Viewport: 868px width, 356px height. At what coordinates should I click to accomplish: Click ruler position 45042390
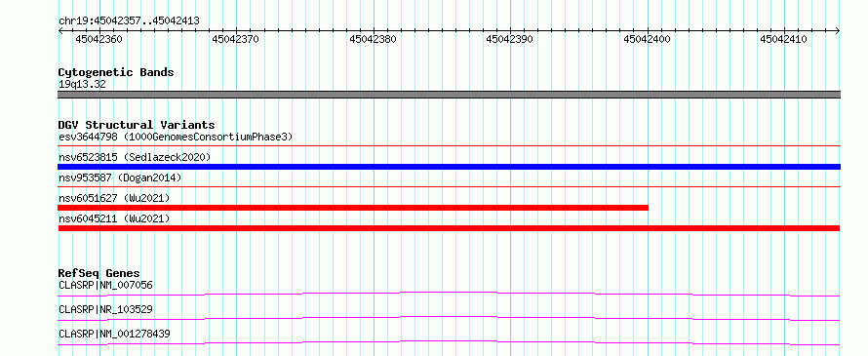click(510, 39)
